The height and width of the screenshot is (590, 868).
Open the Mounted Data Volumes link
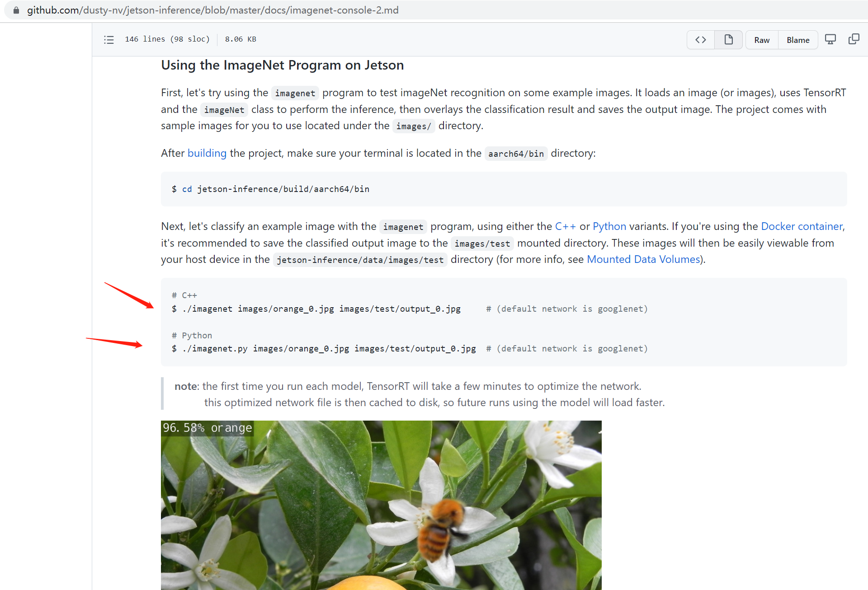(643, 259)
